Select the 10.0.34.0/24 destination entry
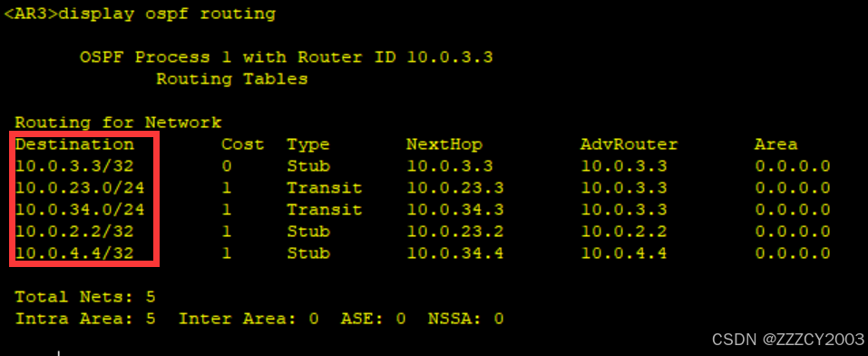The height and width of the screenshot is (356, 868). (80, 210)
